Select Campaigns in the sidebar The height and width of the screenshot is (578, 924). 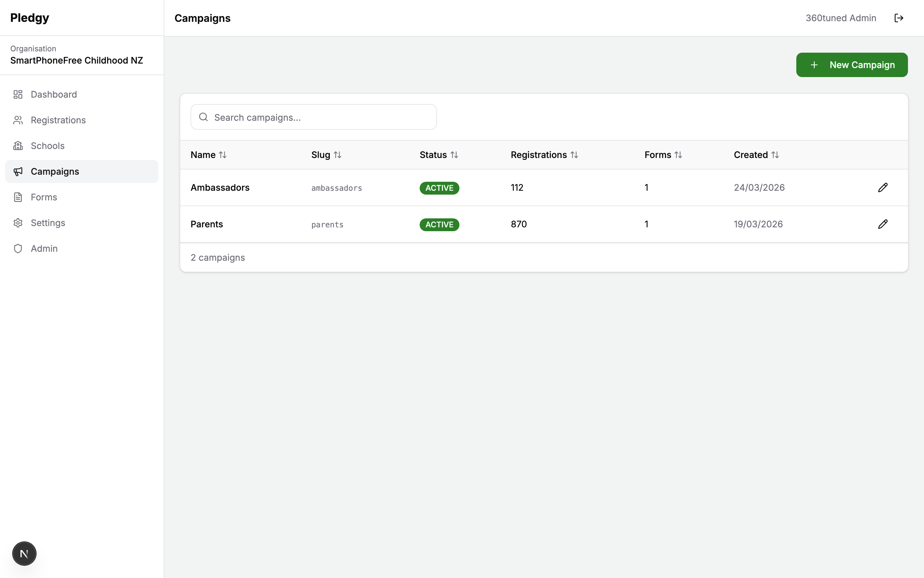tap(82, 171)
